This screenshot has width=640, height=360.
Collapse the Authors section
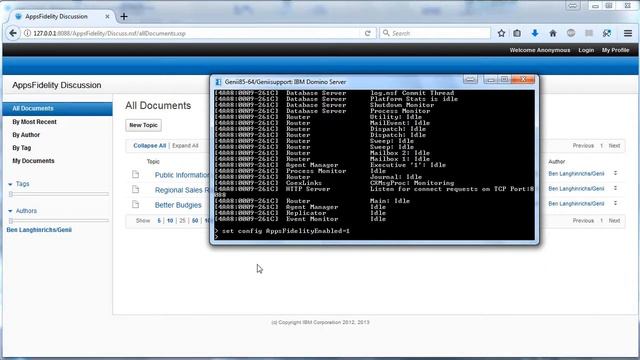(10, 211)
